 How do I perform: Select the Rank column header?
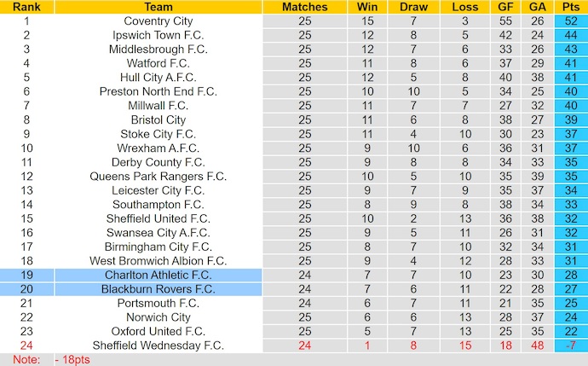pyautogui.click(x=26, y=7)
